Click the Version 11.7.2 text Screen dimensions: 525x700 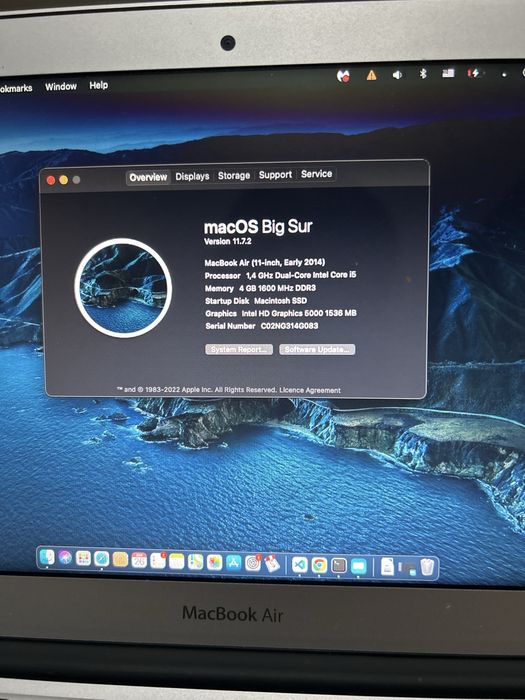point(228,242)
